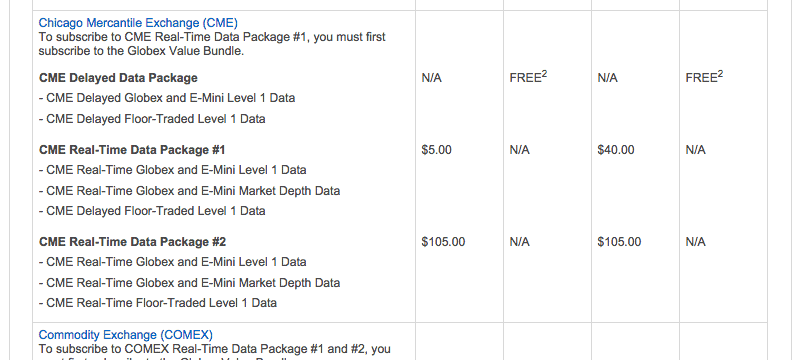
Task: Select the CME Real-Time Data Package #2 heading
Action: click(133, 242)
